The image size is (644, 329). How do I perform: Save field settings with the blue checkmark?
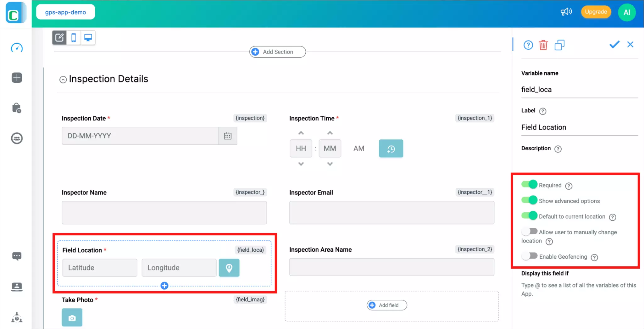point(614,44)
